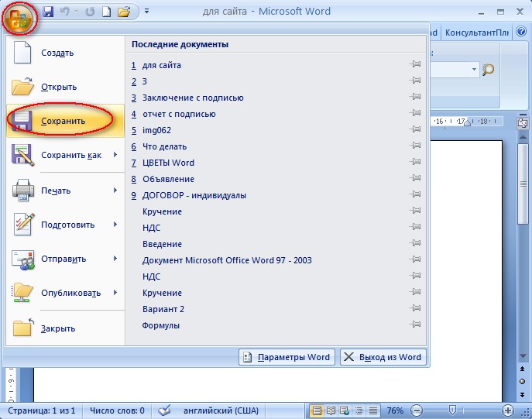Pin the "для сайта" recent document
Viewport: 532px width, 419px height.
pos(414,66)
